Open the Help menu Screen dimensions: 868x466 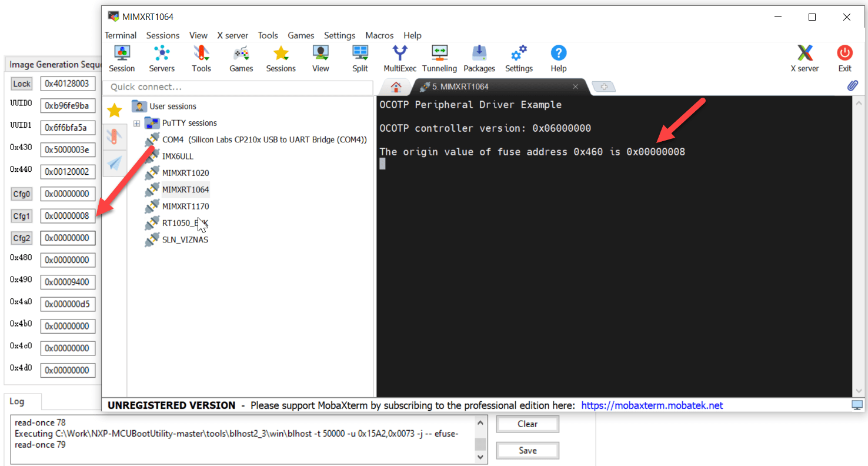[413, 35]
